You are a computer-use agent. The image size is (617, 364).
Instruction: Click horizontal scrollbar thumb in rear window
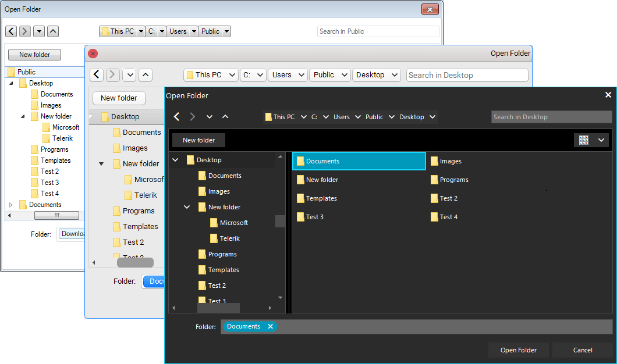click(56, 215)
